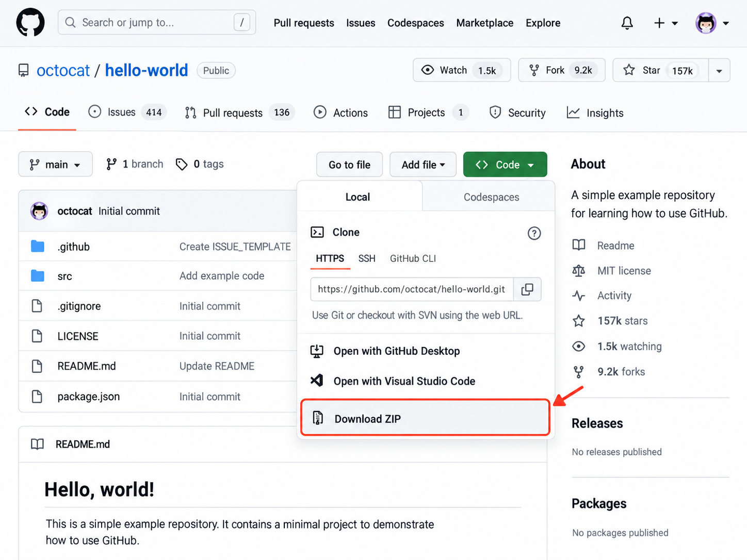Image resolution: width=747 pixels, height=560 pixels.
Task: Click the LICENSE file icon
Action: 37,336
